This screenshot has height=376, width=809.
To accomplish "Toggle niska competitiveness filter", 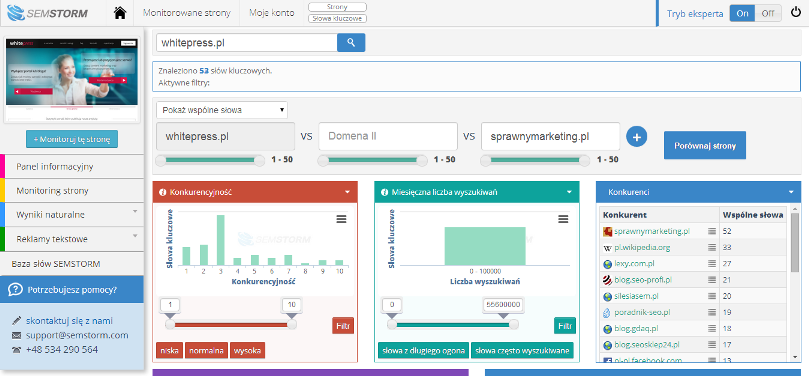I will click(x=169, y=351).
